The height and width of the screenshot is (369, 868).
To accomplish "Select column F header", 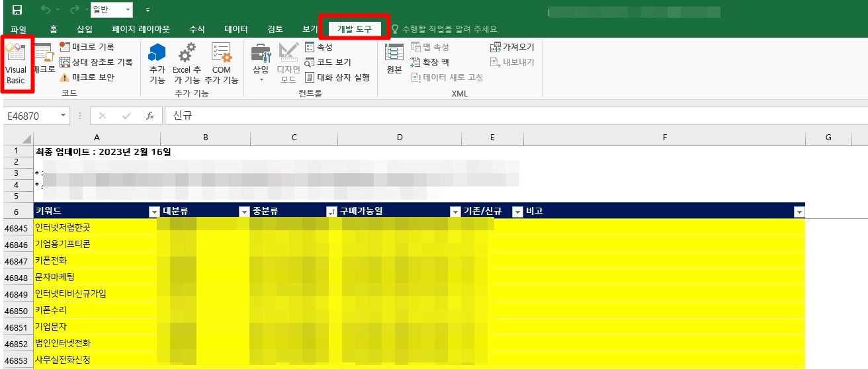I will 664,138.
